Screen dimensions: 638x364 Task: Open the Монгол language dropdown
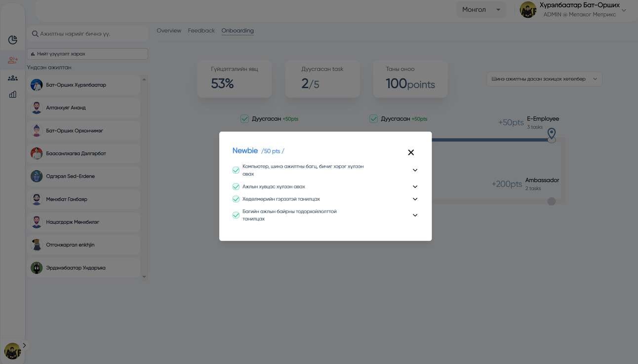[x=481, y=10]
